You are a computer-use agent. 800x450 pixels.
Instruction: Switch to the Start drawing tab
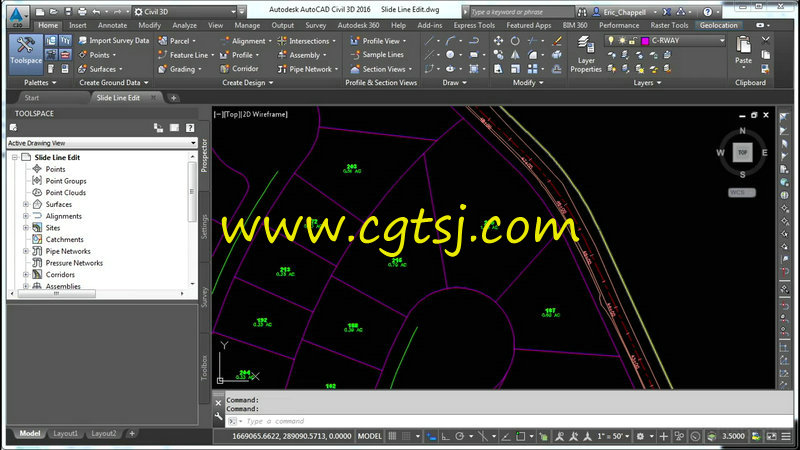click(x=32, y=97)
